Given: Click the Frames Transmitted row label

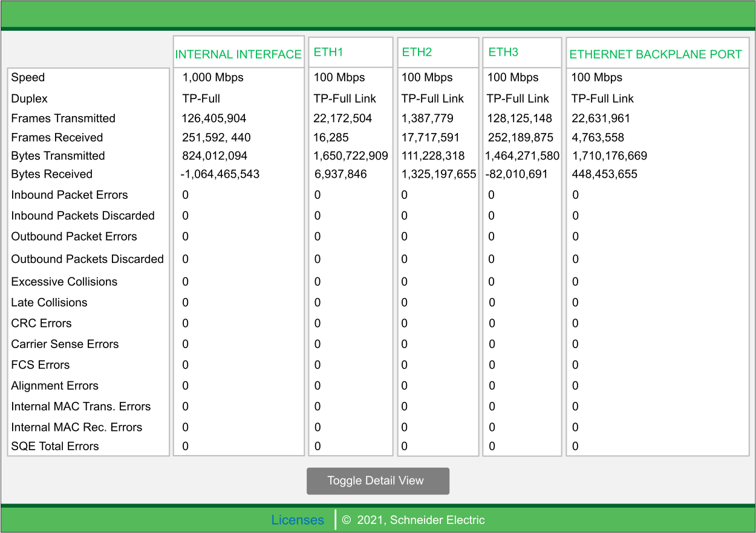Looking at the screenshot, I should [x=63, y=118].
